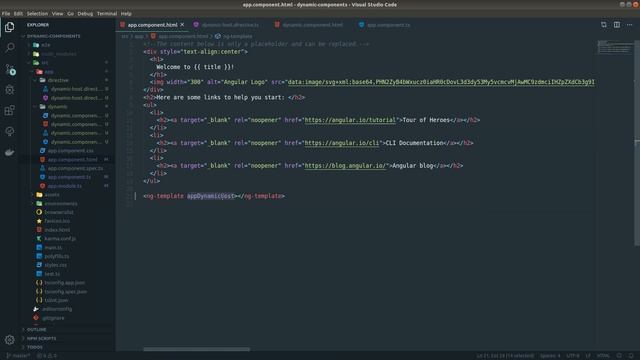Click the HTML language mode status entry
640x360 pixels.
[x=603, y=356]
